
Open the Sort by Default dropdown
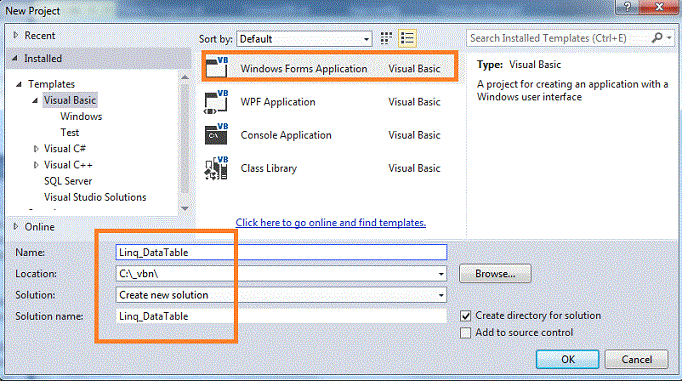pos(304,39)
